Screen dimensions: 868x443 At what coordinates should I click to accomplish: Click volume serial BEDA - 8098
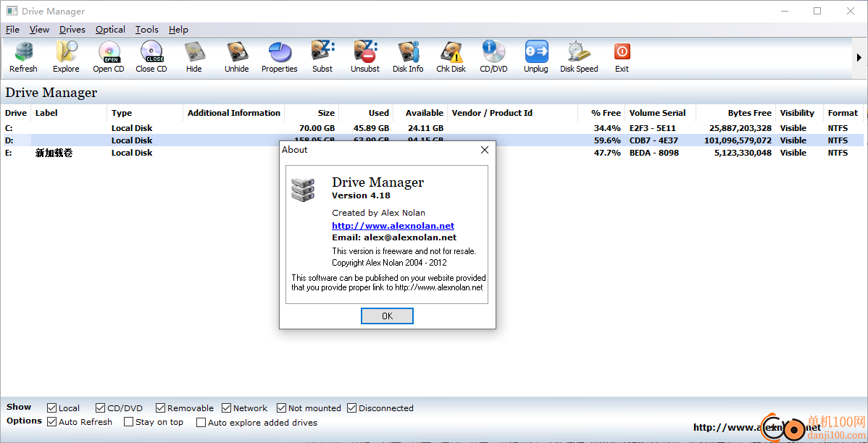pos(654,153)
